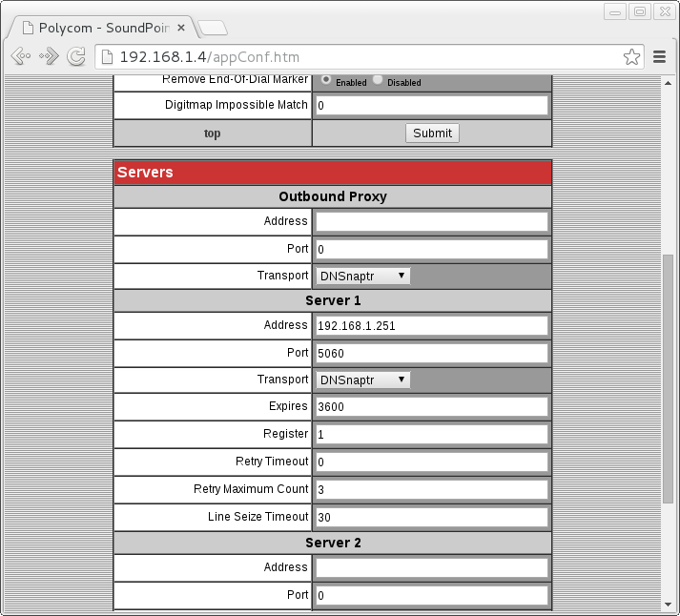This screenshot has width=680, height=616.
Task: Click the Register field
Action: click(432, 435)
